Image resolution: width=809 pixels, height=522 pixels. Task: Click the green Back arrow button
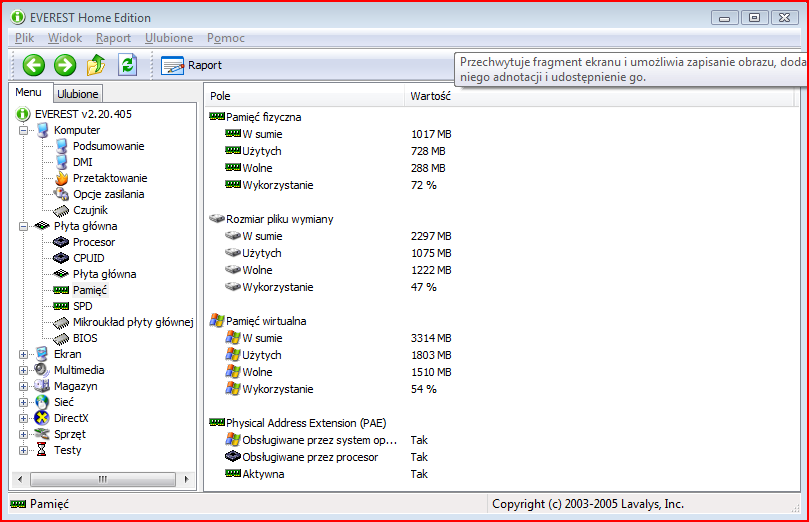pyautogui.click(x=34, y=65)
